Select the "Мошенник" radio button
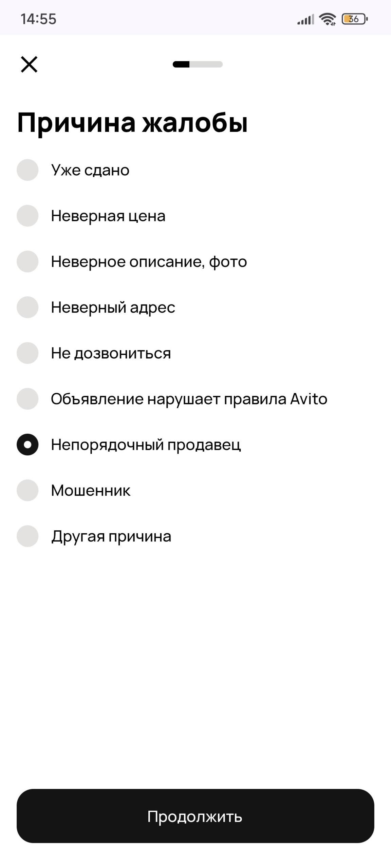 tap(27, 490)
